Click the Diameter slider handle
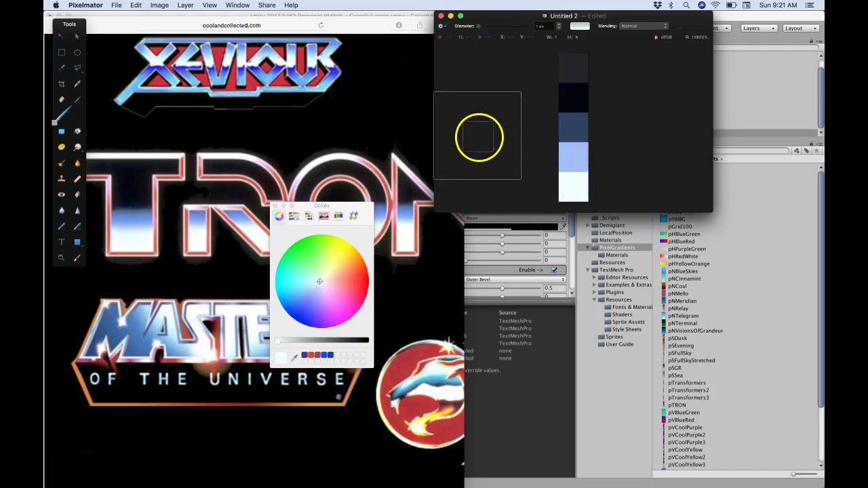The height and width of the screenshot is (488, 868). tap(478, 26)
